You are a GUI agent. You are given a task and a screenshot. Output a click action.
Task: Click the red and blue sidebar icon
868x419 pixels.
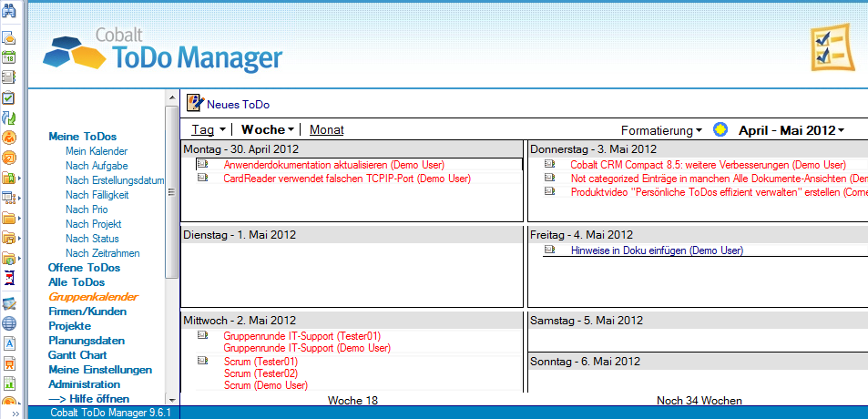coord(9,278)
